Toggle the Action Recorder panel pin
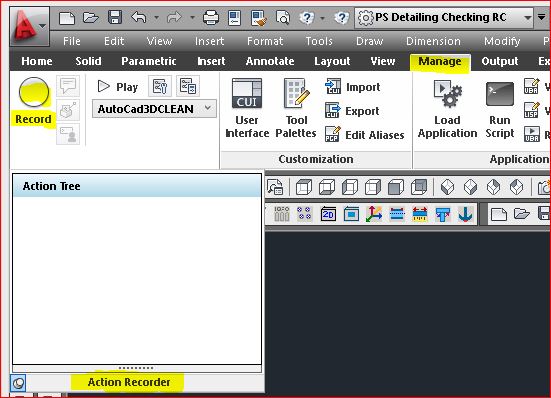This screenshot has width=551, height=398. [18, 383]
